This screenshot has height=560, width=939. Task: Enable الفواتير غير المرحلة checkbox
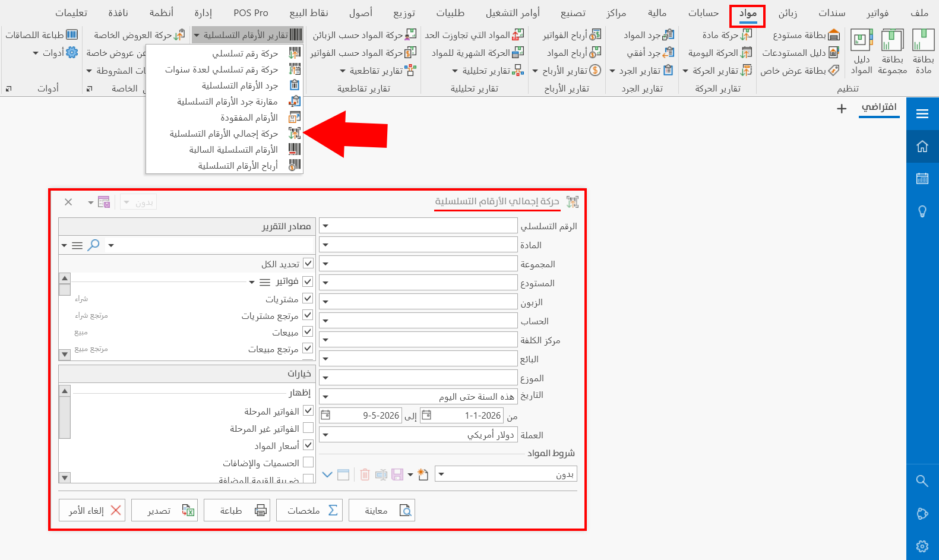point(308,428)
